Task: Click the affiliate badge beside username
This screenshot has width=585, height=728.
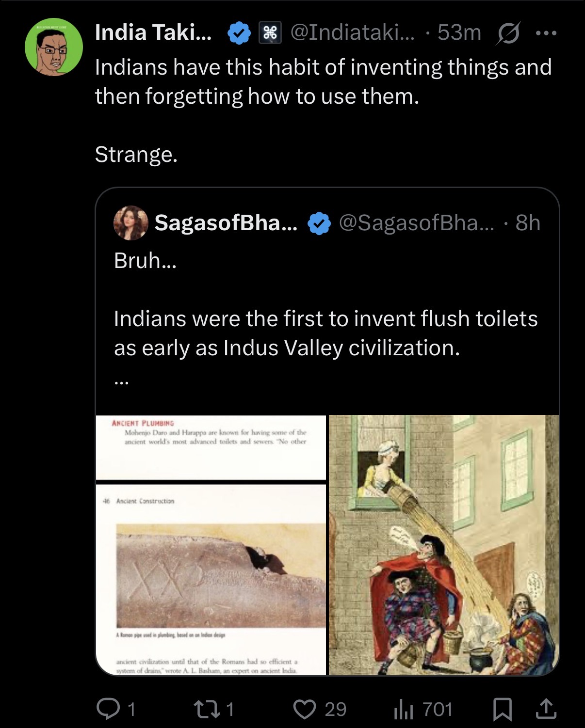Action: (270, 33)
